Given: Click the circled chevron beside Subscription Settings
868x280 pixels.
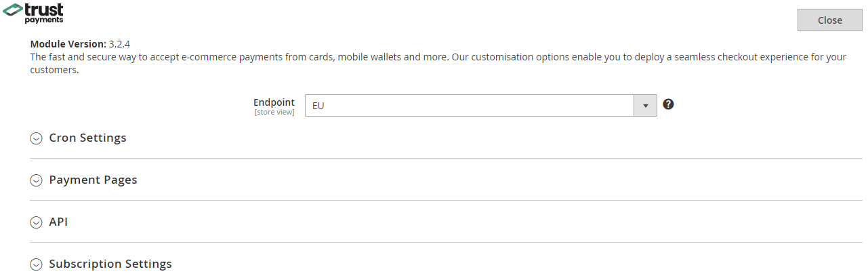Looking at the screenshot, I should [37, 264].
